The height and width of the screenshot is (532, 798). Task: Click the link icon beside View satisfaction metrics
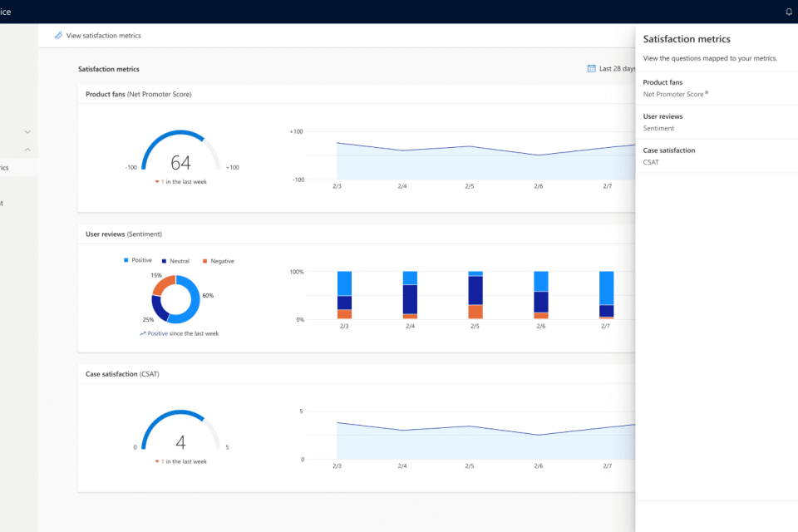pos(58,36)
